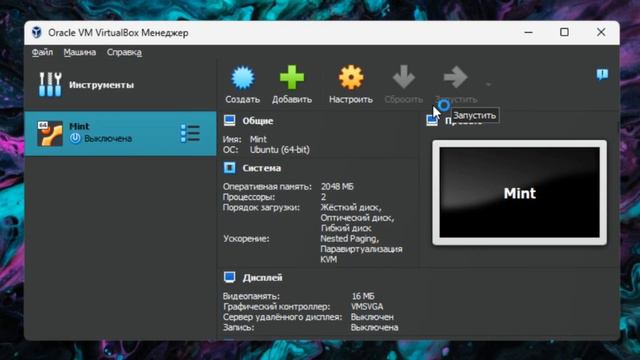Click the Жёсткий диск boot order text
The image size is (640, 360).
(x=351, y=207)
